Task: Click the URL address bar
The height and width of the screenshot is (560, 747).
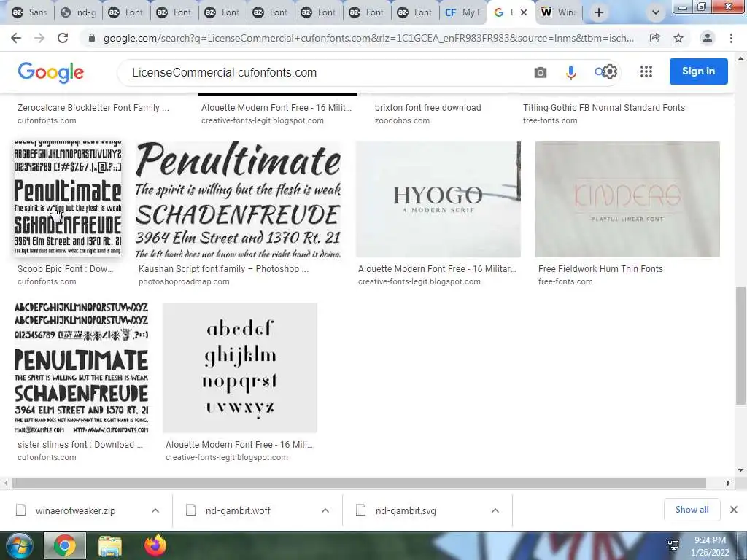Action: tap(368, 38)
